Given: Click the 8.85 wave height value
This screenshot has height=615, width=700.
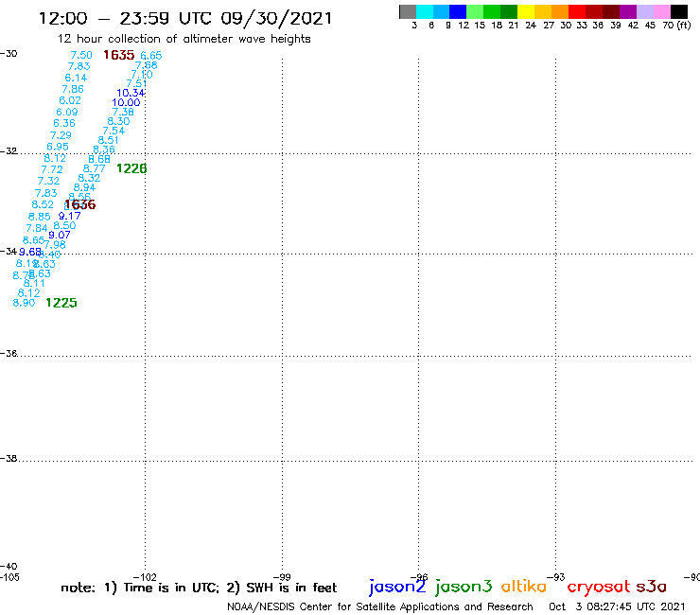Looking at the screenshot, I should pos(40,217).
